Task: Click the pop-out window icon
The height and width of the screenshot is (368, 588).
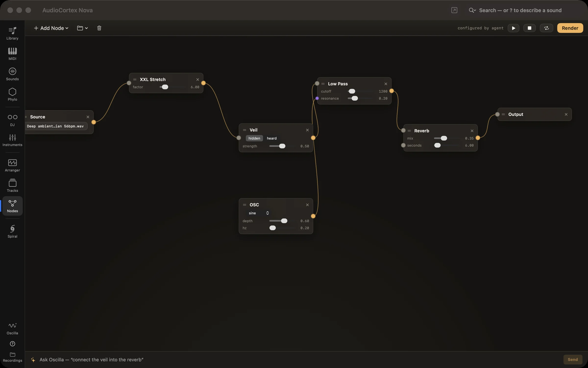Action: pyautogui.click(x=454, y=10)
